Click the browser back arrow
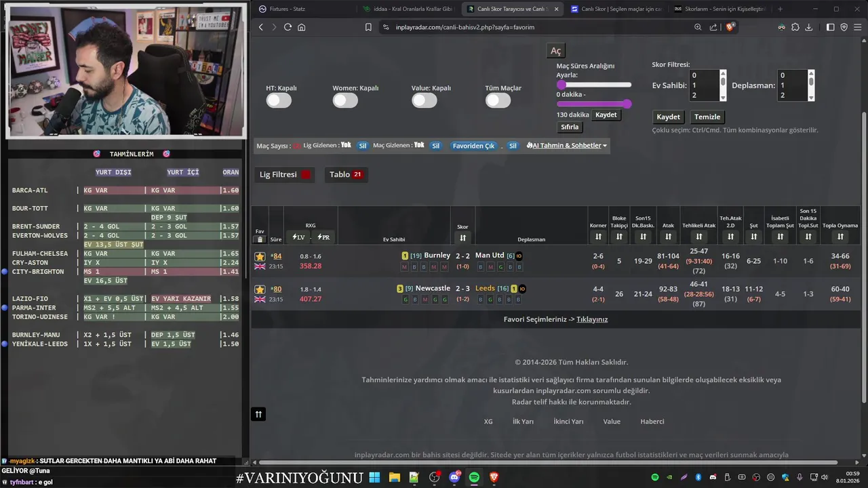868x488 pixels. coord(261,27)
